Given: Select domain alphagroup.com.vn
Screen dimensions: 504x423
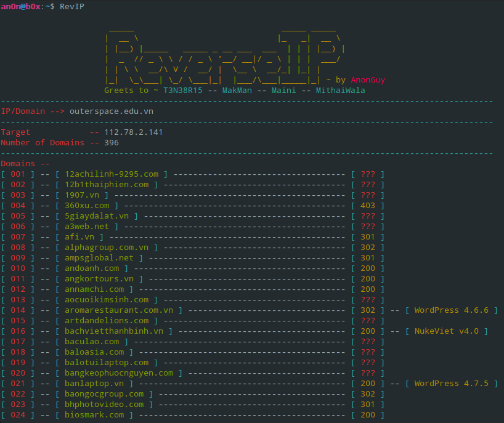Looking at the screenshot, I should pyautogui.click(x=107, y=248).
